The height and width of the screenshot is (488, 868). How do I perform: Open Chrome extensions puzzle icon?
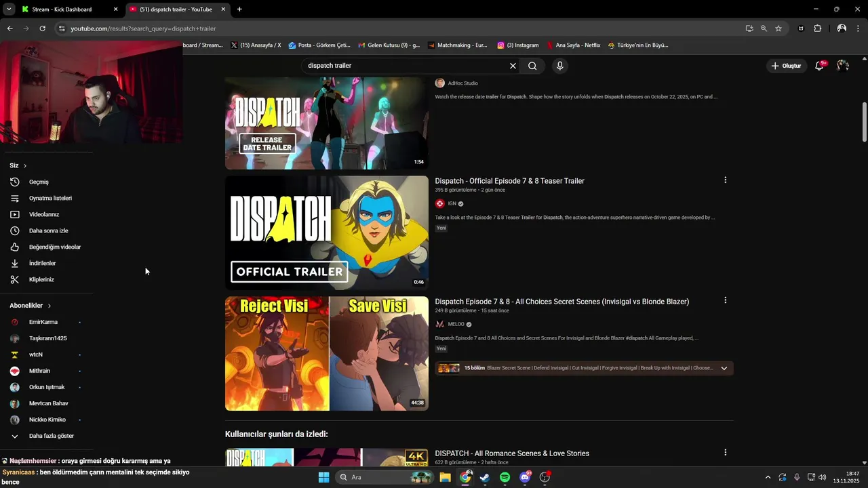coord(817,28)
